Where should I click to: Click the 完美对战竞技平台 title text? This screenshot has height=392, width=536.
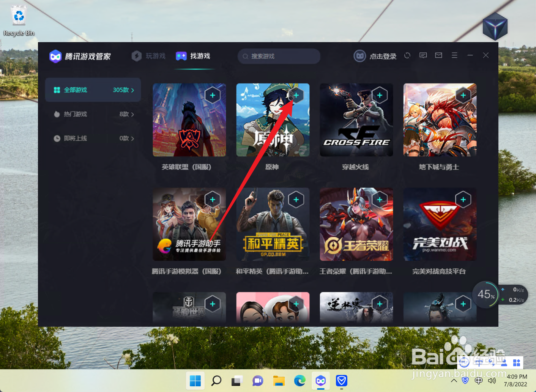tap(439, 271)
